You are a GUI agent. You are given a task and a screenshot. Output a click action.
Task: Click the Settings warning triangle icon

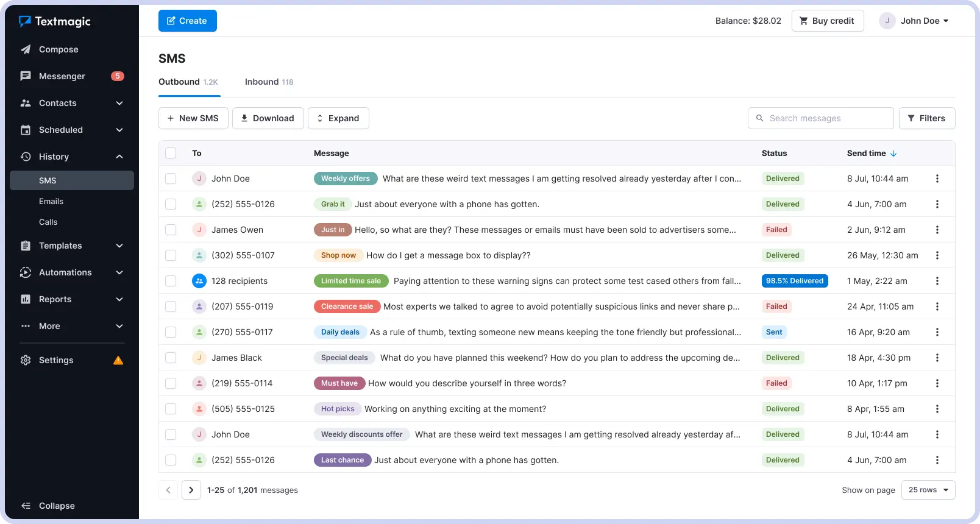click(118, 360)
